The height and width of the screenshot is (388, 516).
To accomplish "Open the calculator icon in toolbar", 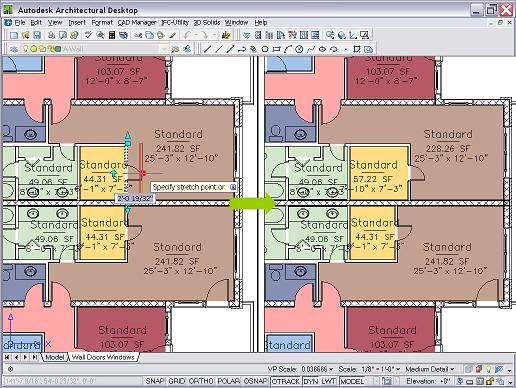I will pyautogui.click(x=112, y=35).
